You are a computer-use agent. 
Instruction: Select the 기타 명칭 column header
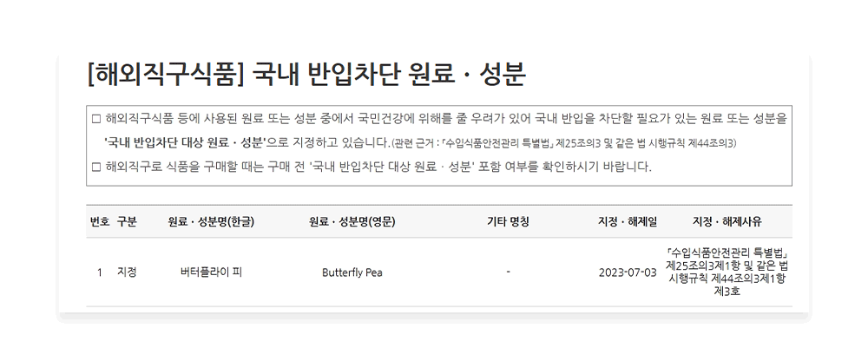pyautogui.click(x=508, y=221)
